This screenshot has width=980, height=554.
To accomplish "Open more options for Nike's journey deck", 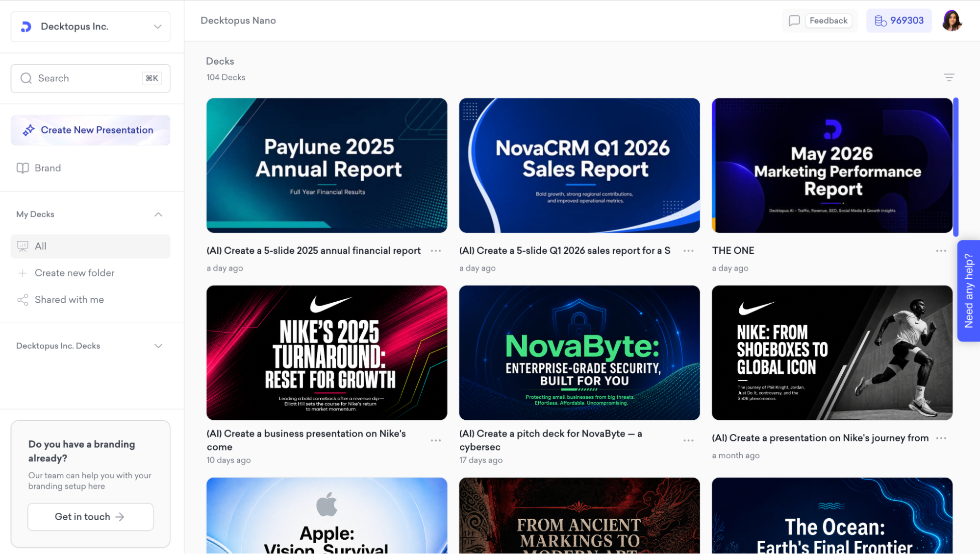I will (941, 438).
